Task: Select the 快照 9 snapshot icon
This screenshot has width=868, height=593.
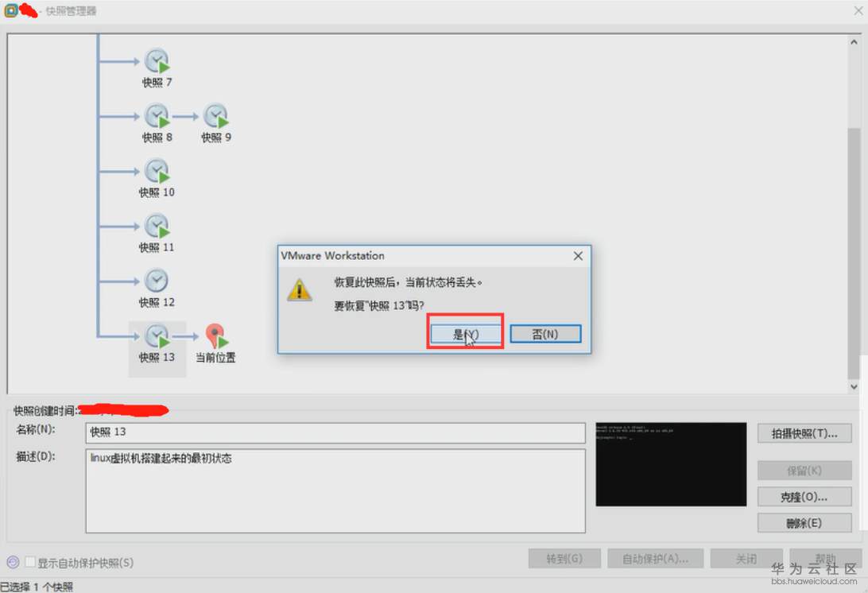Action: coord(216,116)
